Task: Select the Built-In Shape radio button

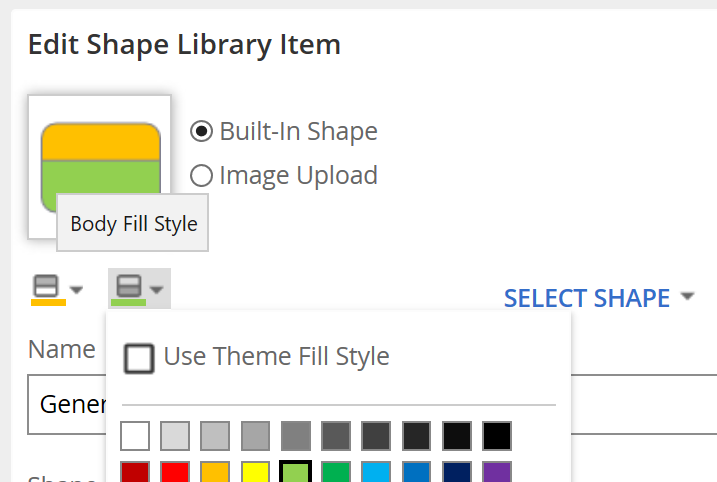Action: coord(201,131)
